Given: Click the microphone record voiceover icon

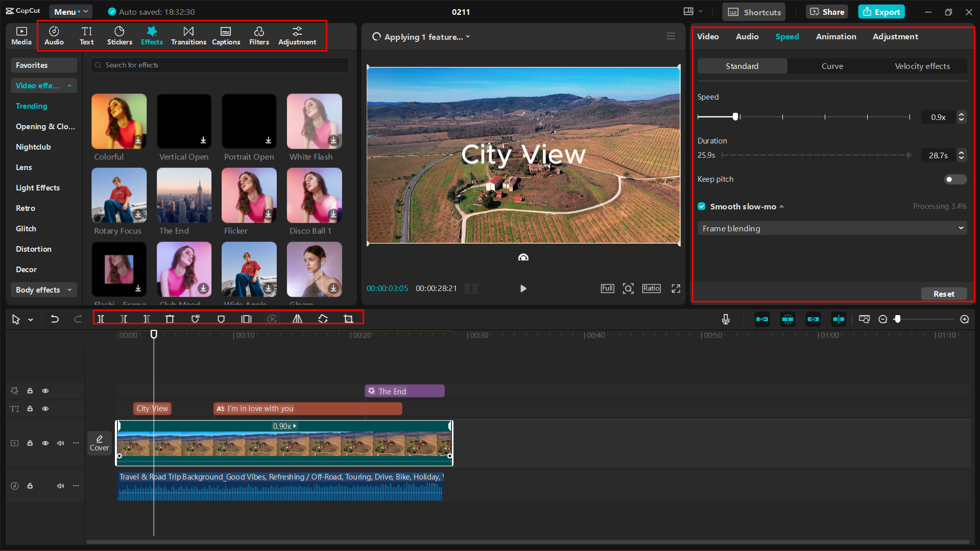Looking at the screenshot, I should point(726,319).
